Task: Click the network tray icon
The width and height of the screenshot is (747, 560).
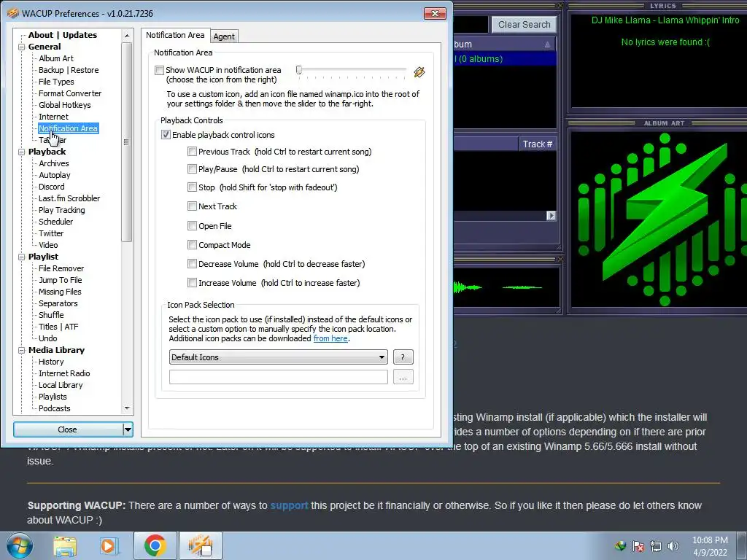Action: pyautogui.click(x=656, y=546)
